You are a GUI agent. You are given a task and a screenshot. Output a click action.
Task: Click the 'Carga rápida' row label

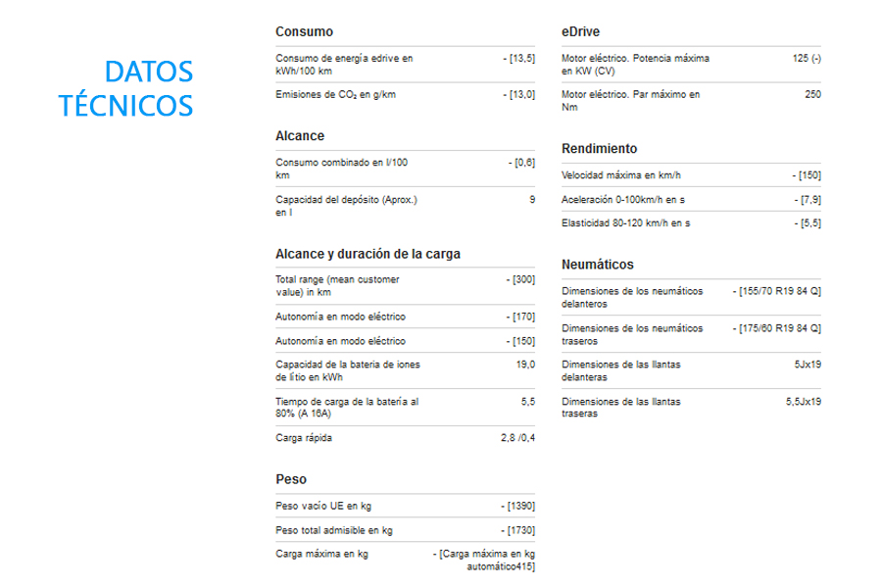[x=304, y=438]
